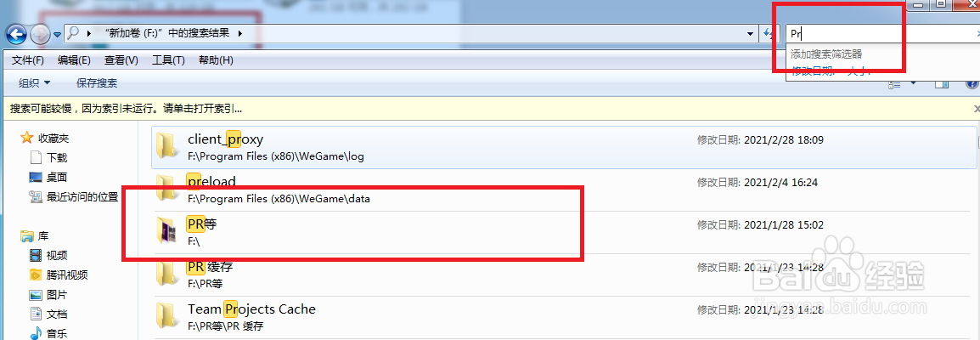Select the Team Projects Cache result
This screenshot has width=980, height=340.
[x=564, y=317]
